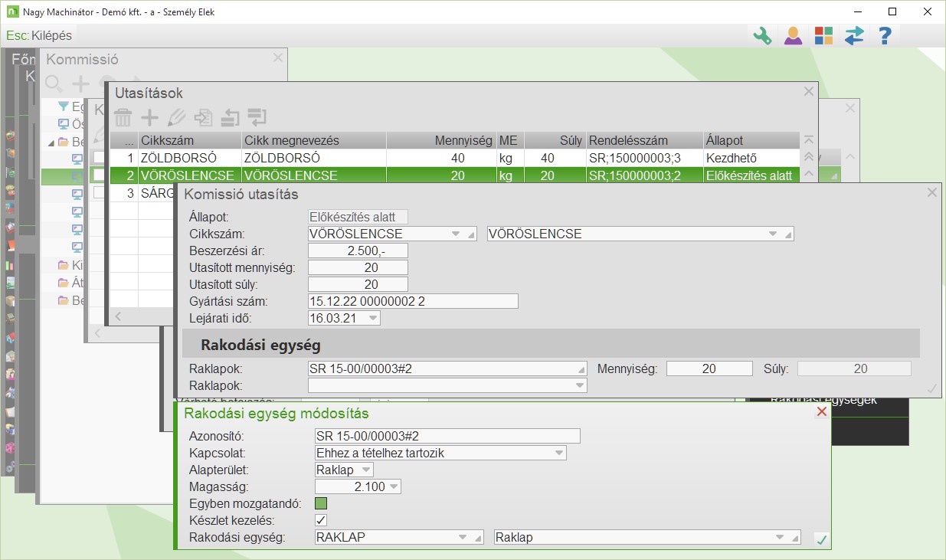Click the Kezdhető status cell
Viewport: 946px width, 560px height.
point(751,158)
